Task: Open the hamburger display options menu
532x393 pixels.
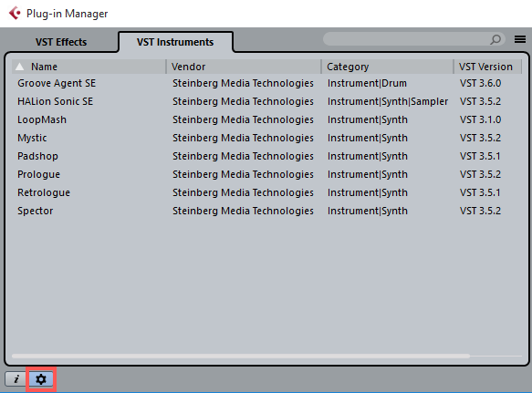Action: [520, 39]
